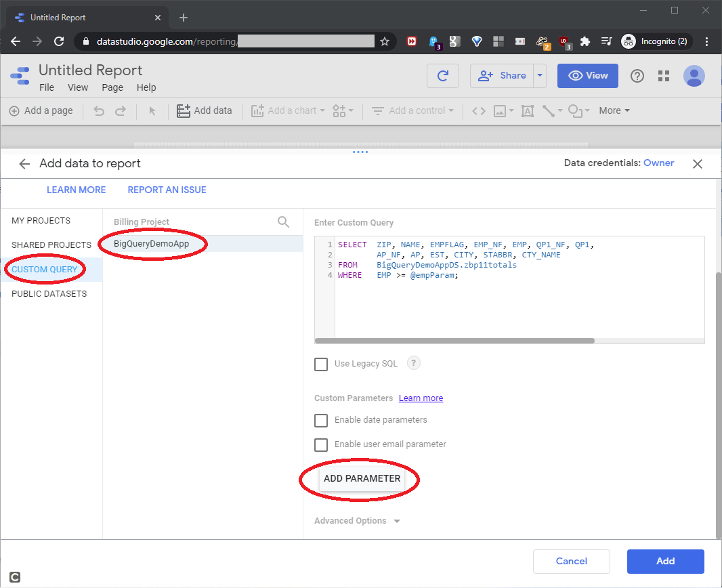Select PUBLIC DATASETS in the left list
This screenshot has height=588, width=722.
pyautogui.click(x=49, y=294)
